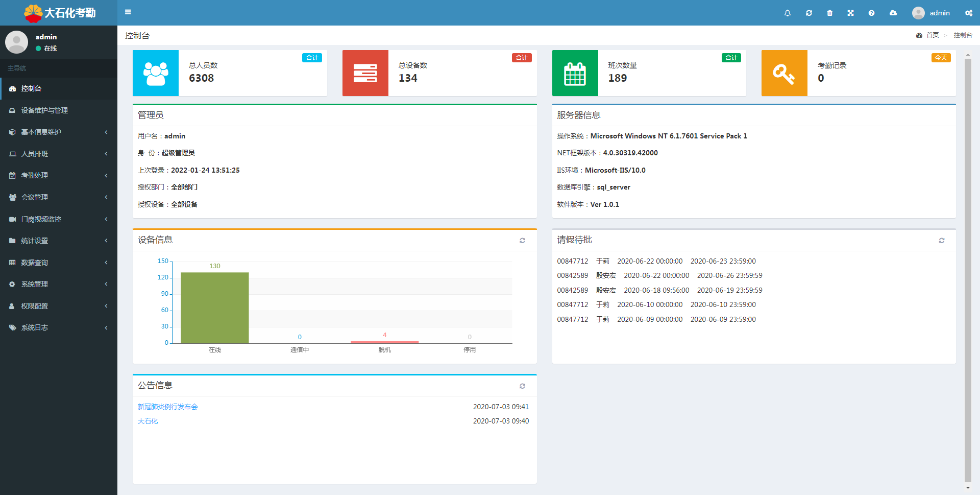Expand the 系统管理 sidebar menu
This screenshot has height=495, width=980.
pos(59,284)
